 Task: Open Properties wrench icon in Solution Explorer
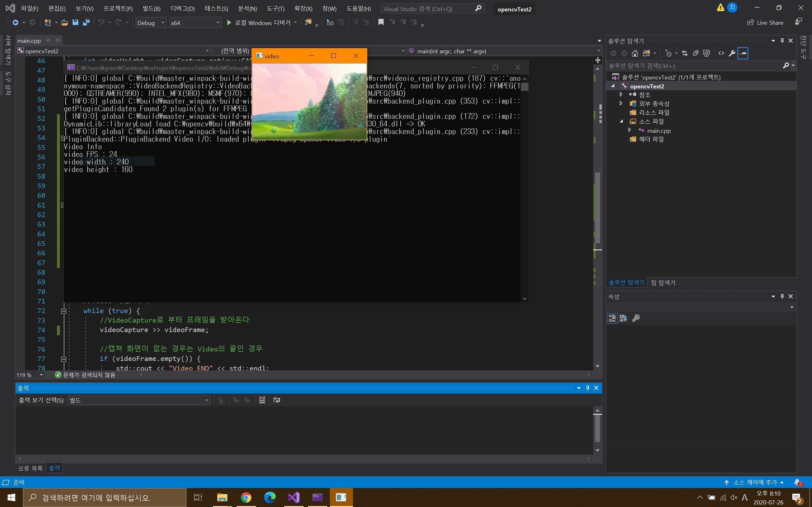point(732,53)
